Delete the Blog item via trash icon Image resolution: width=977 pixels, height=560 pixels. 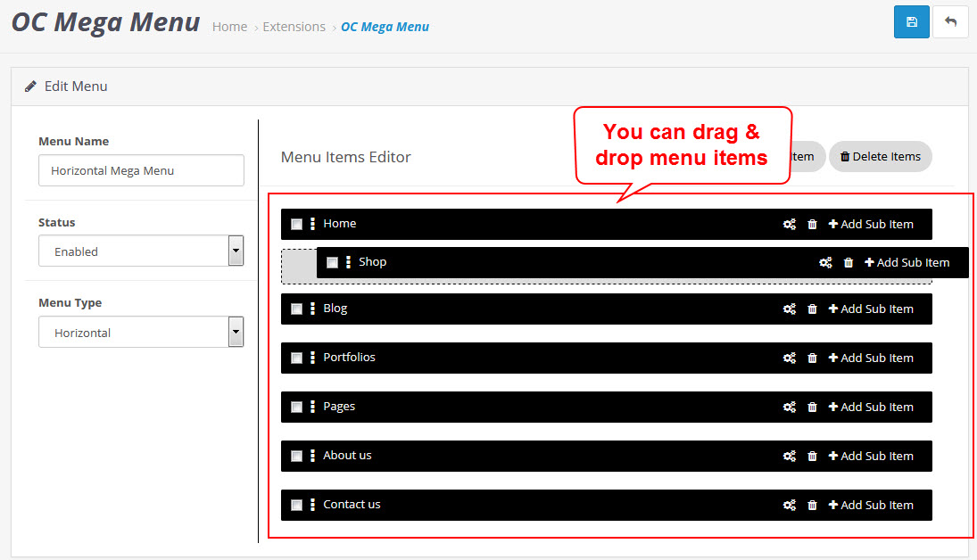[813, 309]
